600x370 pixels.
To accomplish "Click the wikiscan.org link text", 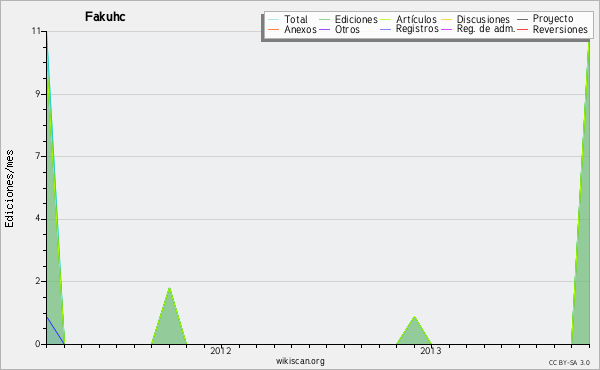I will coord(300,361).
